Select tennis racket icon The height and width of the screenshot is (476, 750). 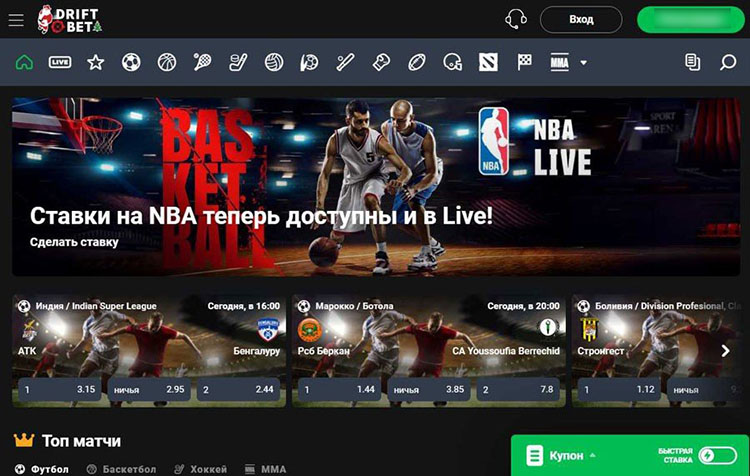tap(202, 62)
